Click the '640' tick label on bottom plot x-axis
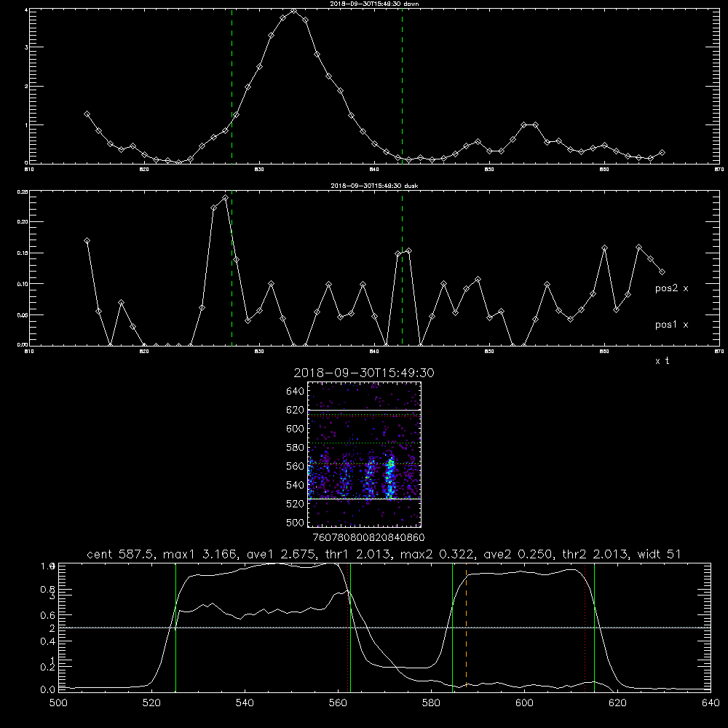 tap(711, 703)
